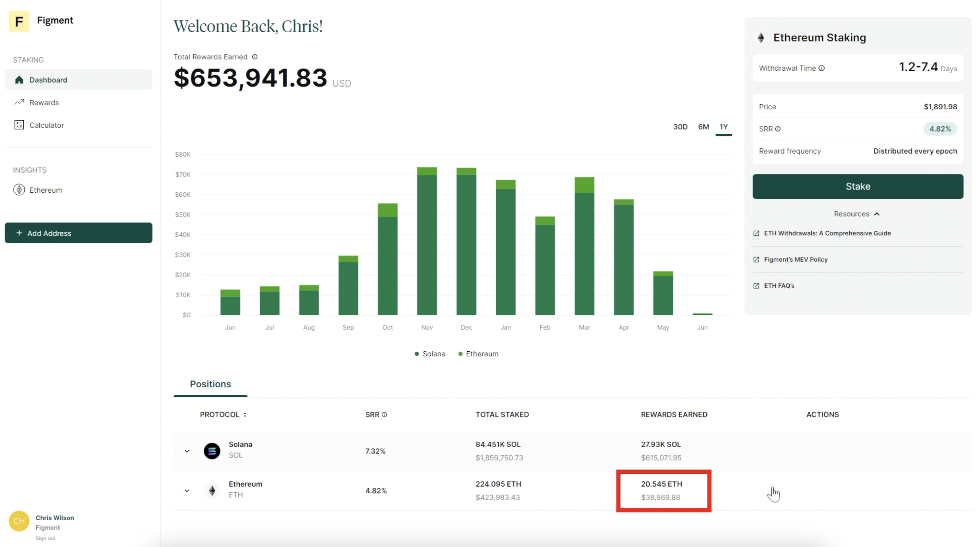Screen dimensions: 980x547
Task: Click the $1,891.98 price value
Action: 940,107
